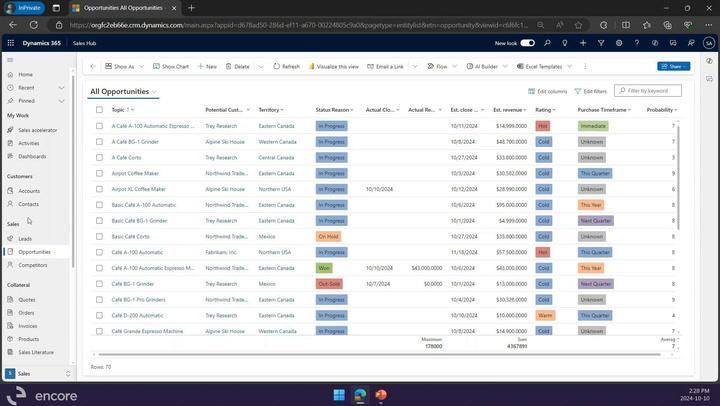Open the All Opportunities view selector

click(x=123, y=91)
